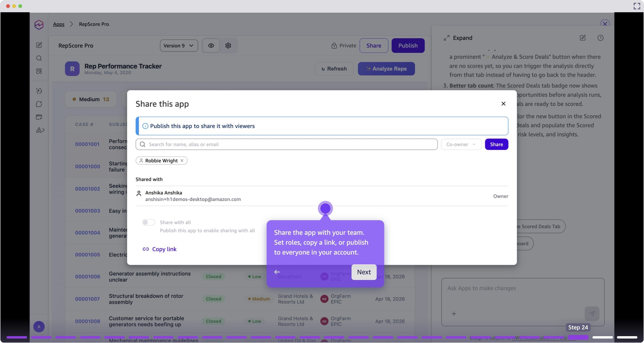Open case 00001008 link
Viewport: 644px width, 343px height.
(x=87, y=321)
